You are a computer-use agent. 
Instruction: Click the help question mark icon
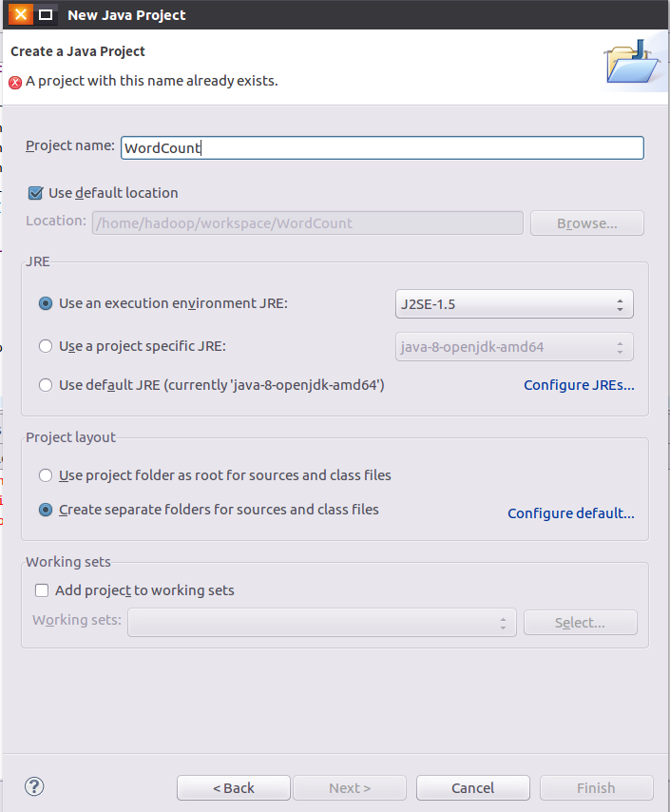[x=34, y=786]
